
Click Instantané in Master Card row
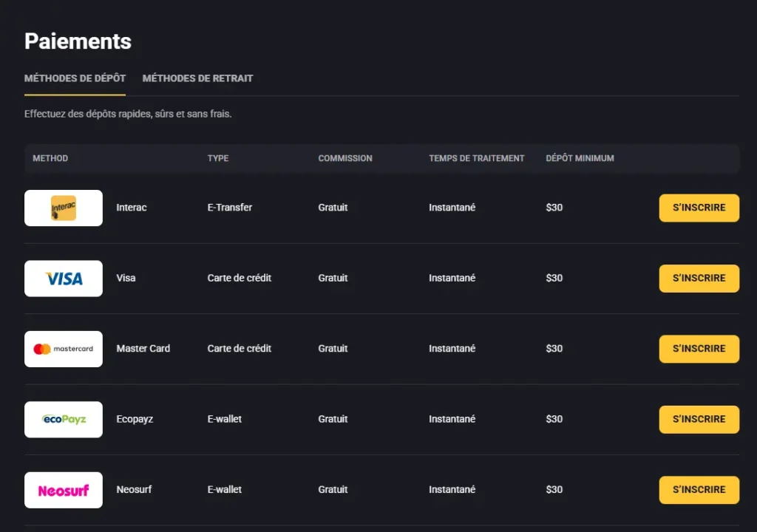point(452,349)
